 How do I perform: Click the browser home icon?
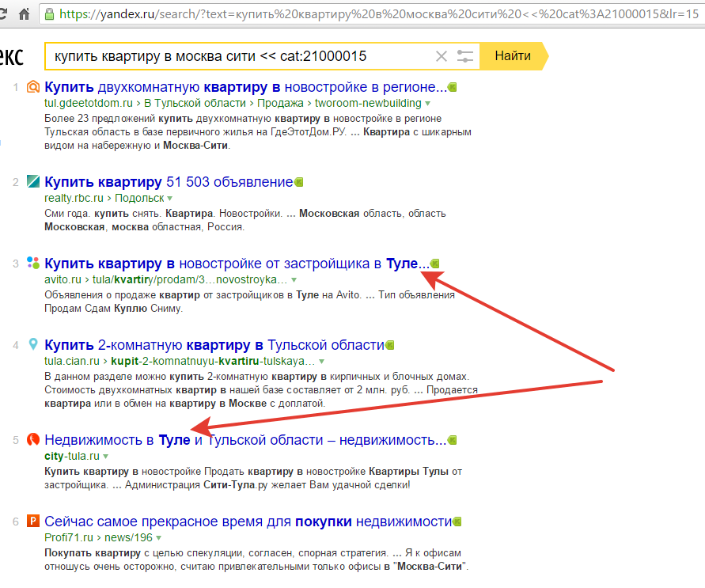(x=24, y=14)
